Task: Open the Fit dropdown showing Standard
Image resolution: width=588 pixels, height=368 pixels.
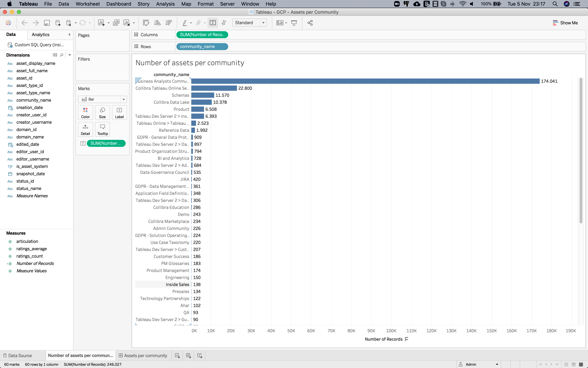Action: coord(249,23)
